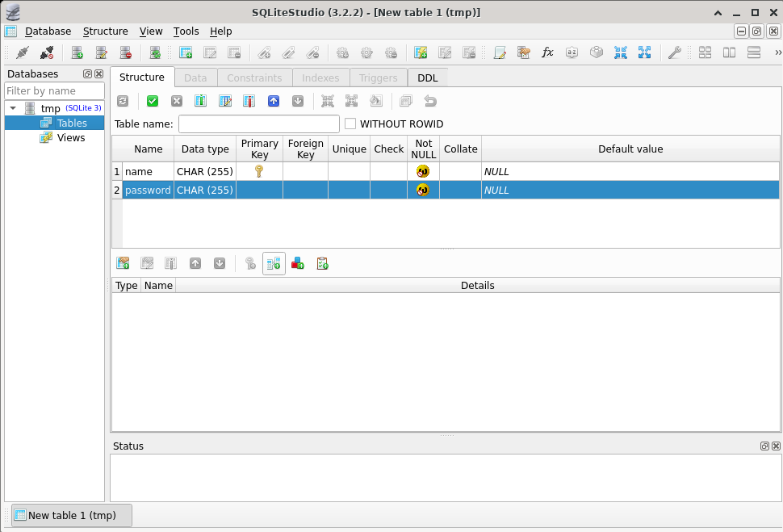Open the SQL functions editor (fx)

[548, 52]
